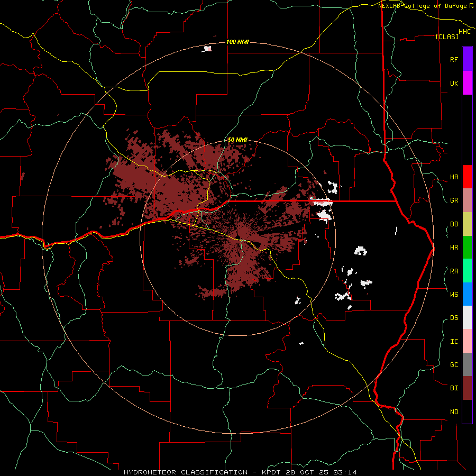This screenshot has width=476, height=476.
Task: Click the ND legend label
Action: click(454, 412)
